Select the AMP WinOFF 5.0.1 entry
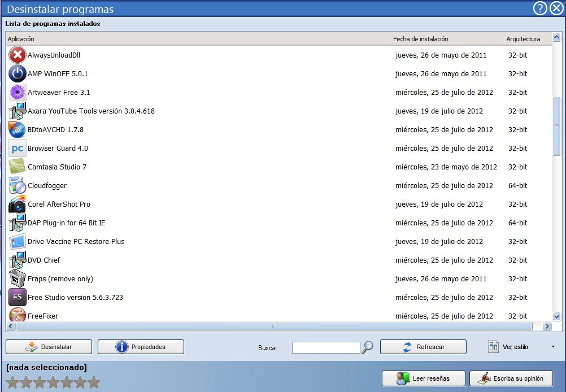Viewport: 566px width, 392px height. click(x=58, y=73)
